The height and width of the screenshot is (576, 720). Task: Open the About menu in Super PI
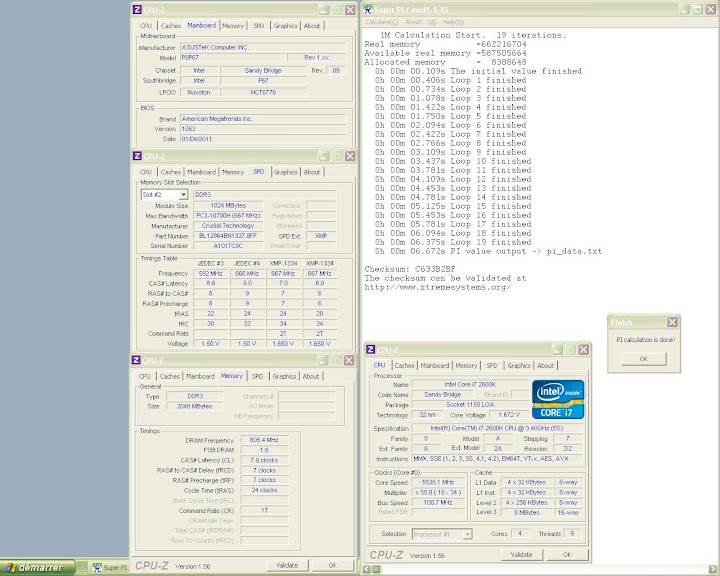421,22
